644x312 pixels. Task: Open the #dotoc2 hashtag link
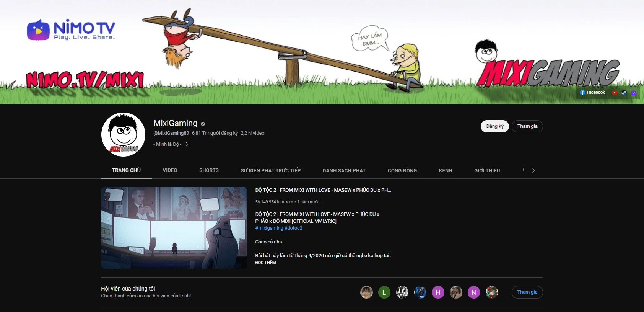coord(293,228)
